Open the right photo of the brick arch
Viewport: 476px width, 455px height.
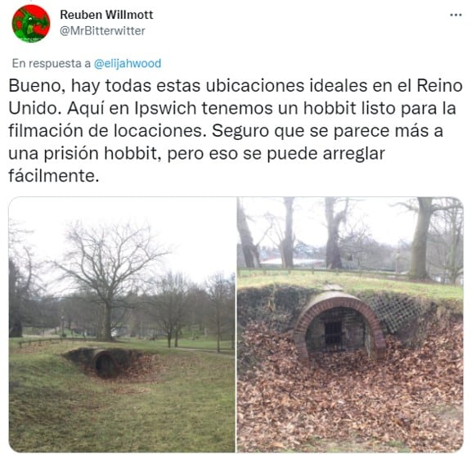tap(350, 325)
